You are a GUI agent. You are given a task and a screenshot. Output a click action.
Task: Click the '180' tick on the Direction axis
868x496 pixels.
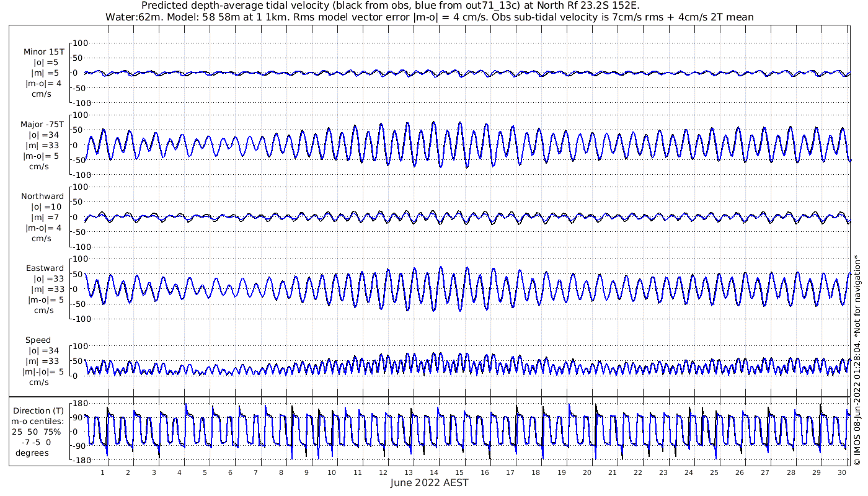pyautogui.click(x=81, y=403)
